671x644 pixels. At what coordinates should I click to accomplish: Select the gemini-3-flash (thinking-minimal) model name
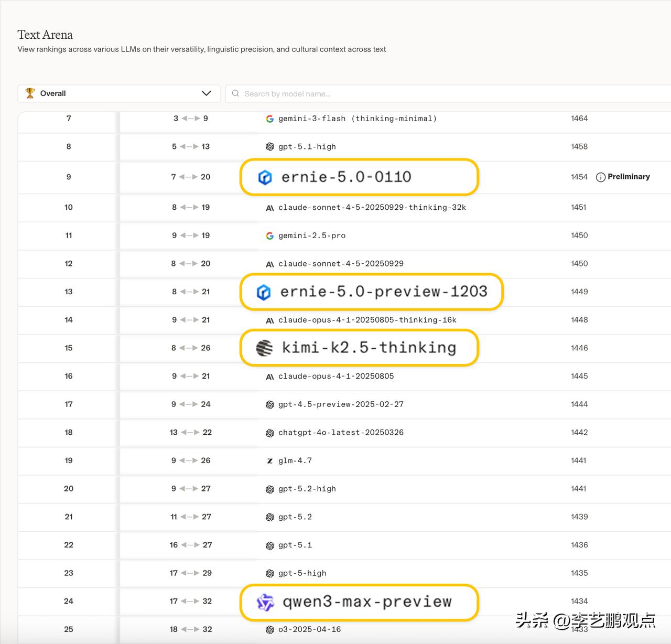tap(358, 119)
